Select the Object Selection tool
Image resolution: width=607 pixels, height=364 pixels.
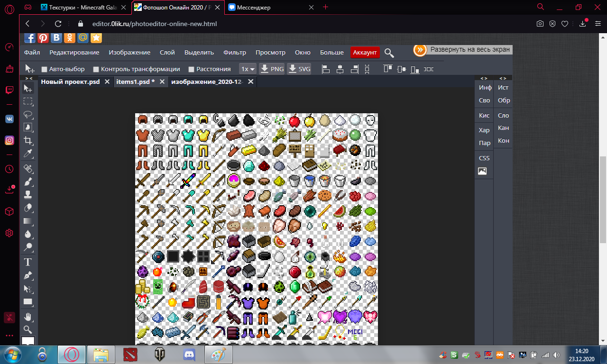pos(28,127)
